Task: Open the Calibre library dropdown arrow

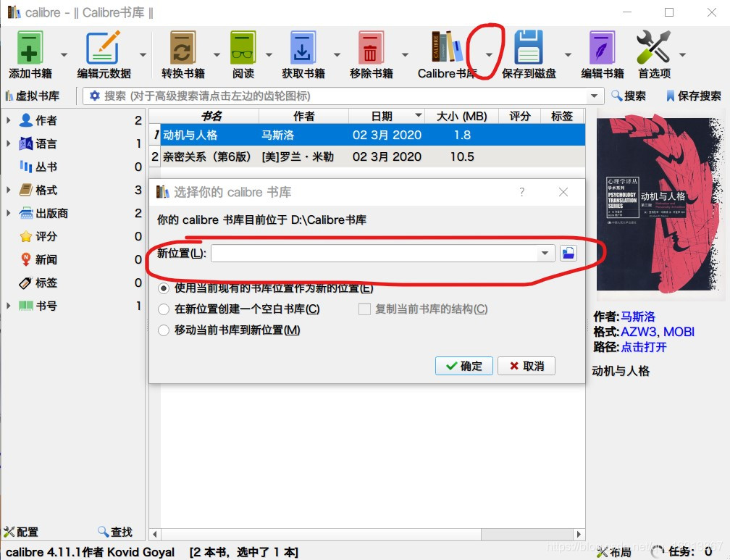Action: 489,55
